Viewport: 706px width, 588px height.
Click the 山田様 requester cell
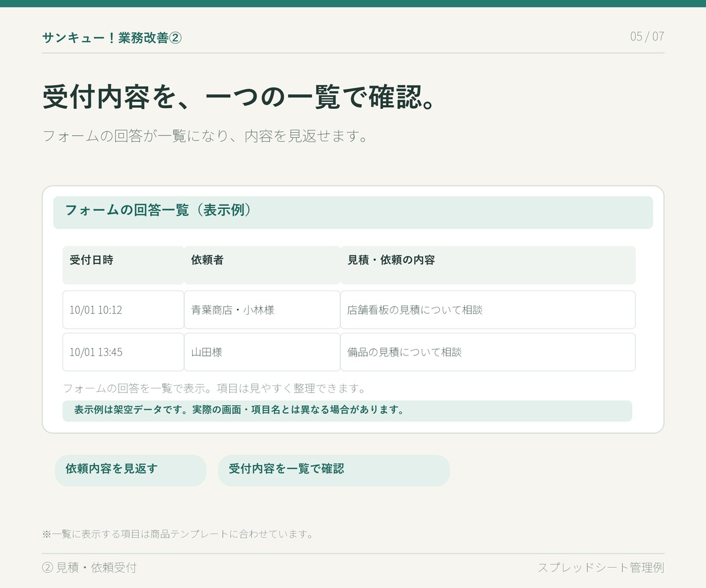[262, 352]
